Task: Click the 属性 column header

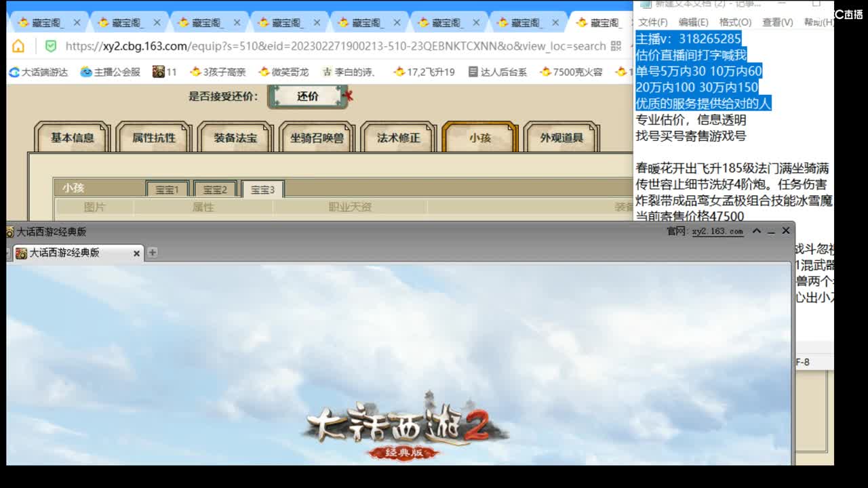Action: point(203,207)
